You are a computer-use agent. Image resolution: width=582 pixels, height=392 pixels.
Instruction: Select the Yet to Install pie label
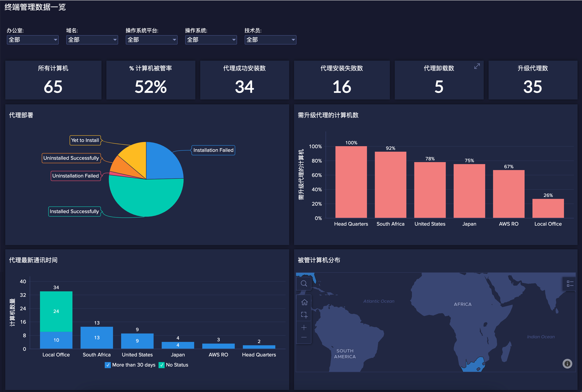[x=85, y=140]
